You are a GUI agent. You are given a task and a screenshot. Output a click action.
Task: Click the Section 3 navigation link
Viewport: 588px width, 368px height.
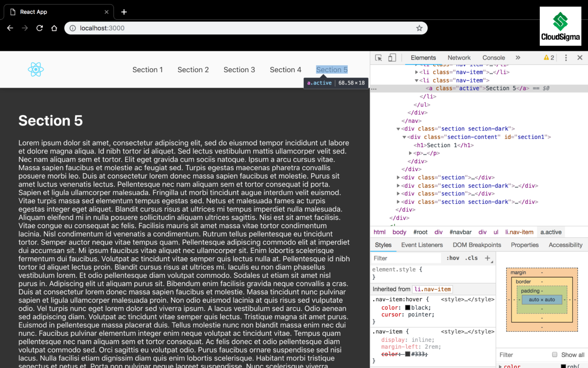pos(239,69)
